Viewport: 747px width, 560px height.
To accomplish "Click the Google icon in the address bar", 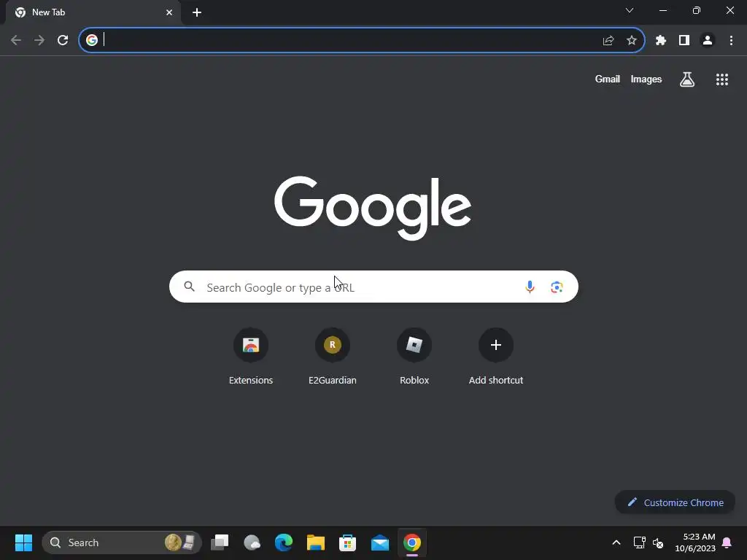I will (92, 40).
